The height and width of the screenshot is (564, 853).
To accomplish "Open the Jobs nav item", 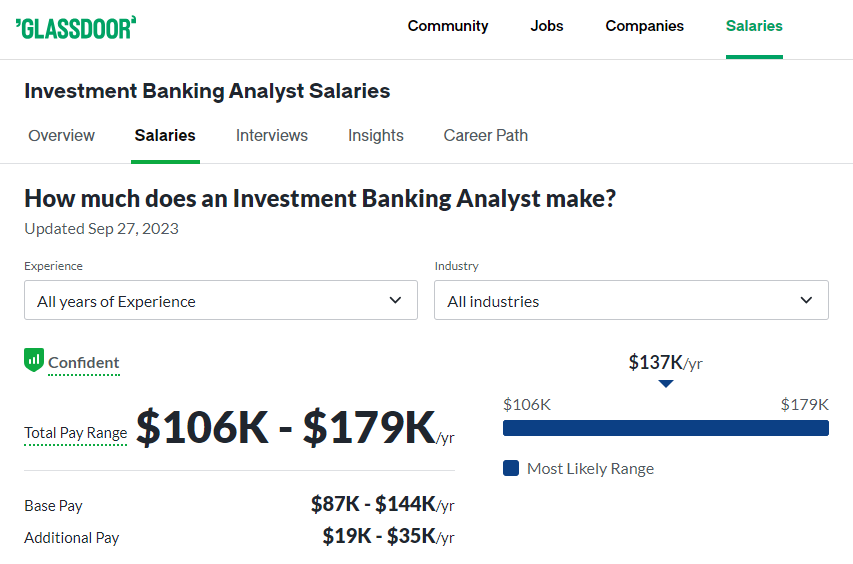I will tap(547, 26).
